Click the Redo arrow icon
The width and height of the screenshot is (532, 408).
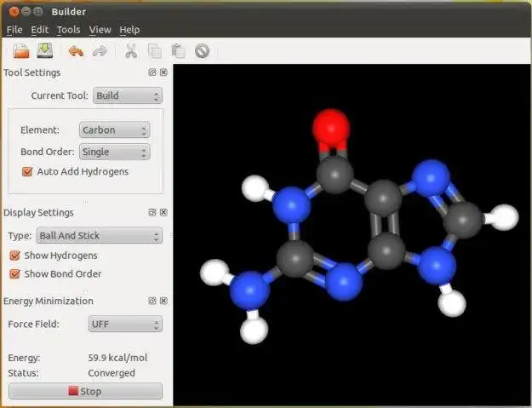100,52
